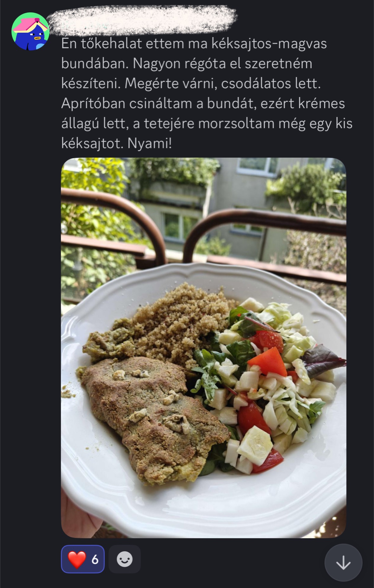This screenshot has width=374, height=588.
Task: Open the poster's blue bird avatar
Action: pyautogui.click(x=30, y=31)
